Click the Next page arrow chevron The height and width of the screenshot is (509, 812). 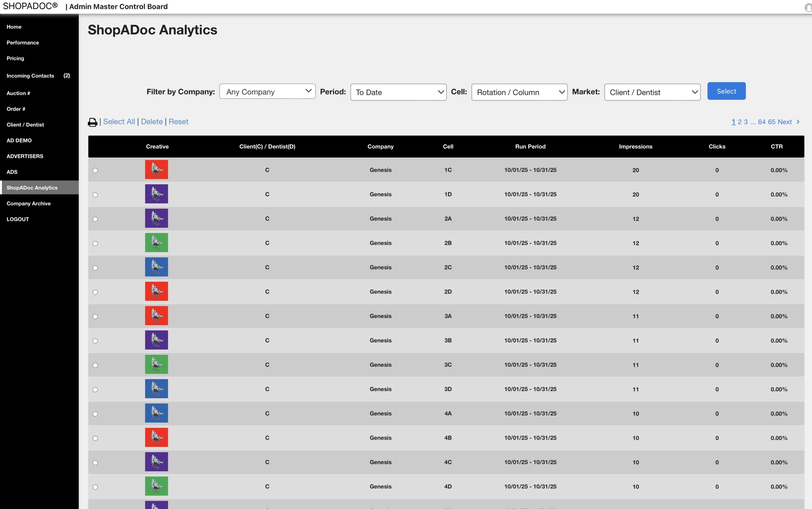(x=798, y=122)
